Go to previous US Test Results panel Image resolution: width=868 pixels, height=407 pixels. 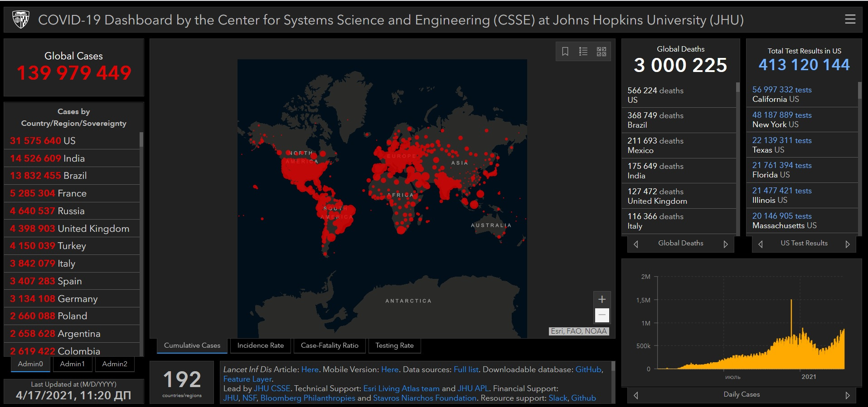tap(761, 244)
